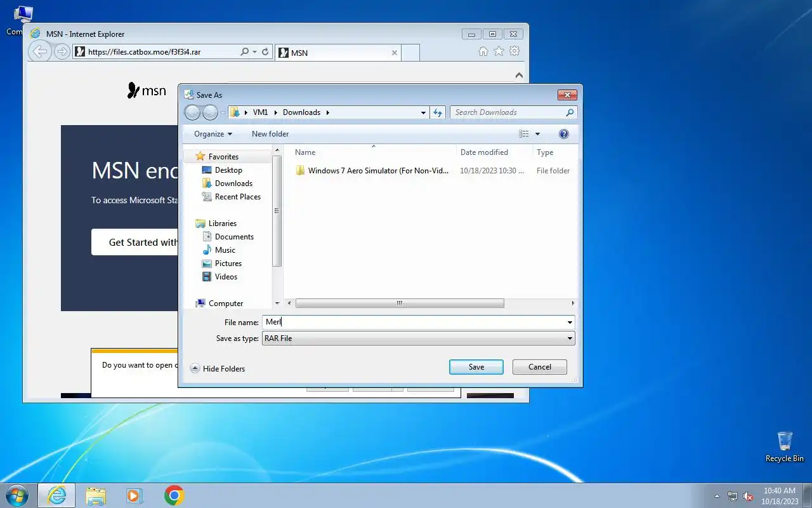Viewport: 812px width, 508px height.
Task: Click Back in Internet Explorer
Action: pos(41,51)
